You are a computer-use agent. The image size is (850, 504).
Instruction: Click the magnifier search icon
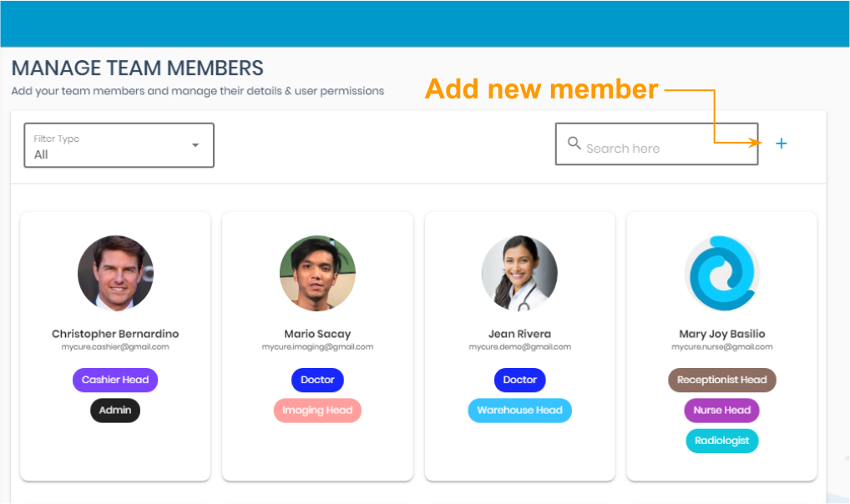(x=574, y=144)
